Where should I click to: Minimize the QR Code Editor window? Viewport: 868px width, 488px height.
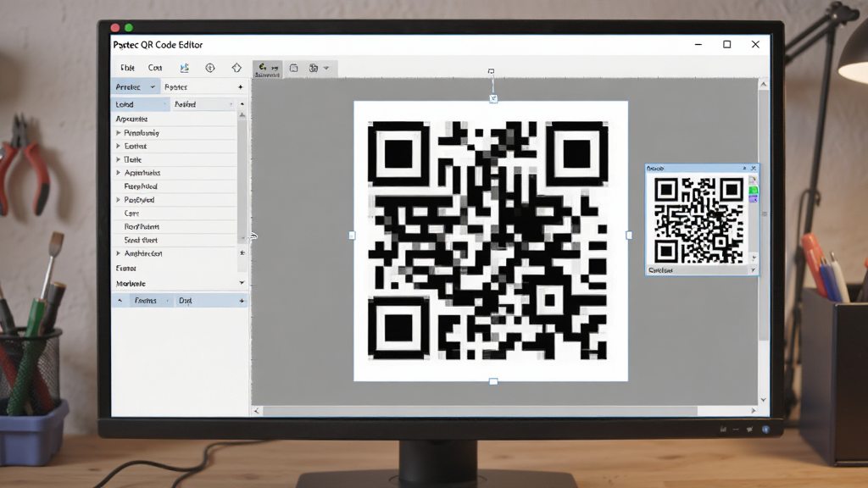(698, 44)
